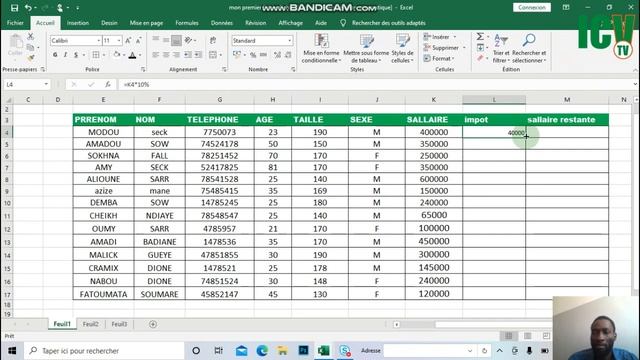Image resolution: width=640 pixels, height=360 pixels.
Task: Open Mettre sous forme de tableau
Action: (366, 48)
